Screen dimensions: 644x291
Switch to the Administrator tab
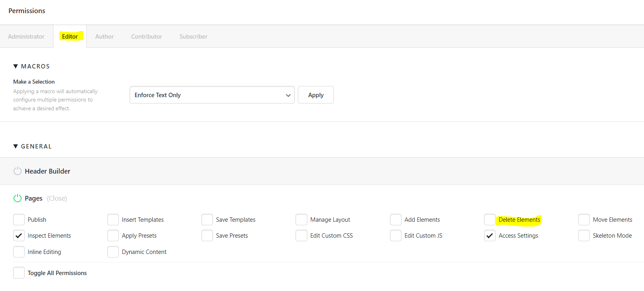pos(26,36)
